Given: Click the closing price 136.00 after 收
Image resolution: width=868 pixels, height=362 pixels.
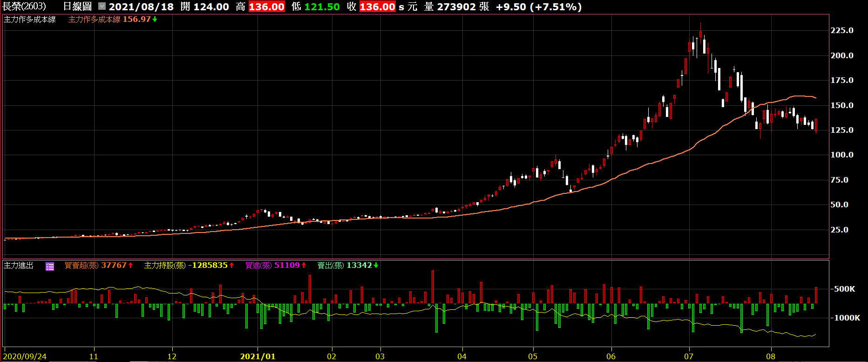Looking at the screenshot, I should (377, 7).
